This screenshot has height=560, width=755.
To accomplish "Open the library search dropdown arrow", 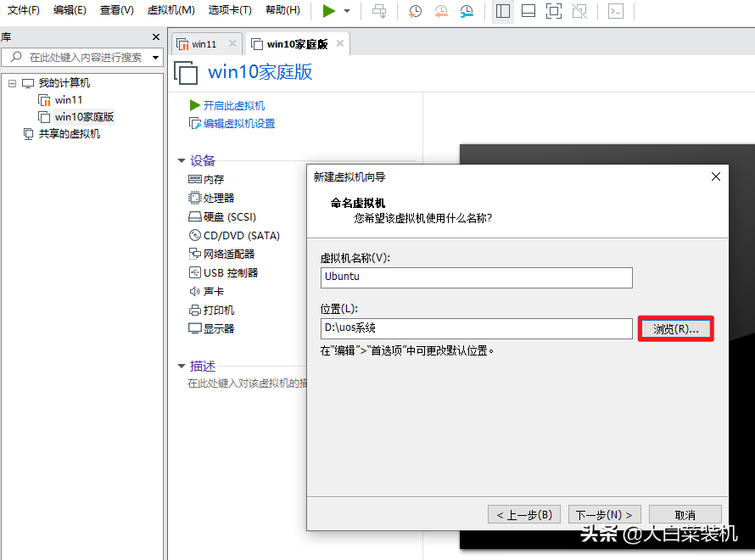I will 155,58.
